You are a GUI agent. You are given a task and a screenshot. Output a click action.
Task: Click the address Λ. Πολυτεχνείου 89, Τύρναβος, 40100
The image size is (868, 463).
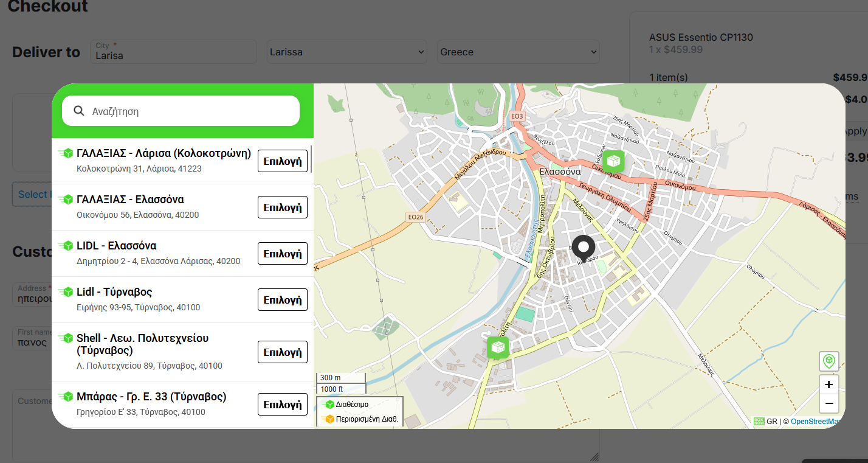click(150, 366)
